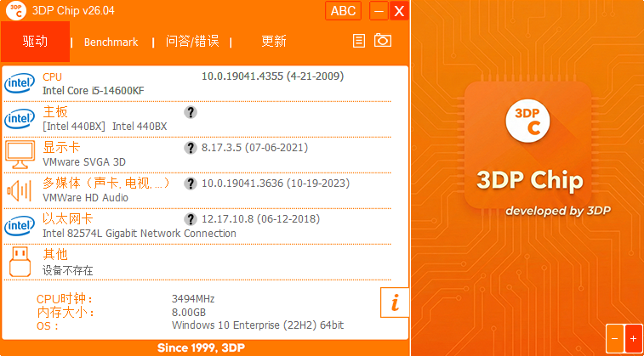
Task: Click network driver version 12.17.10.8
Action: [x=260, y=219]
